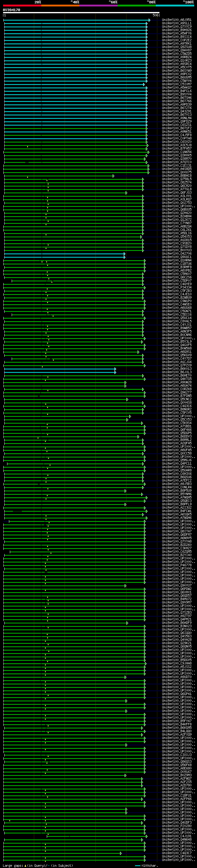Image resolution: width=197 pixels, height=868 pixels.
Task: Select hit label UniRef100_A9RBZ4
Action: pos(177,57)
